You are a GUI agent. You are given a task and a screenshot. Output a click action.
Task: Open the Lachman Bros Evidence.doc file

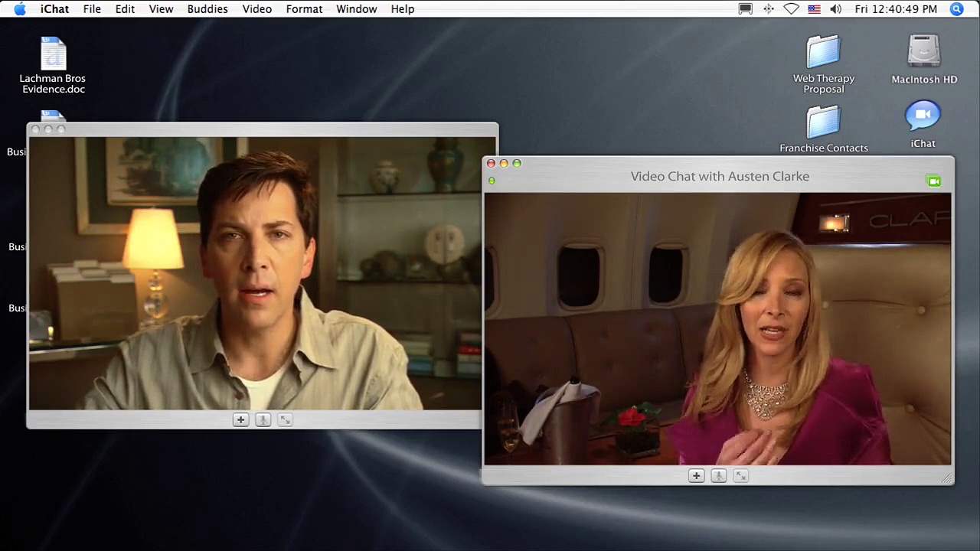click(53, 55)
